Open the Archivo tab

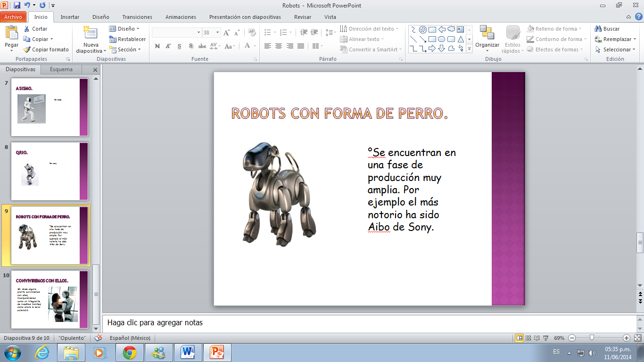click(x=13, y=17)
